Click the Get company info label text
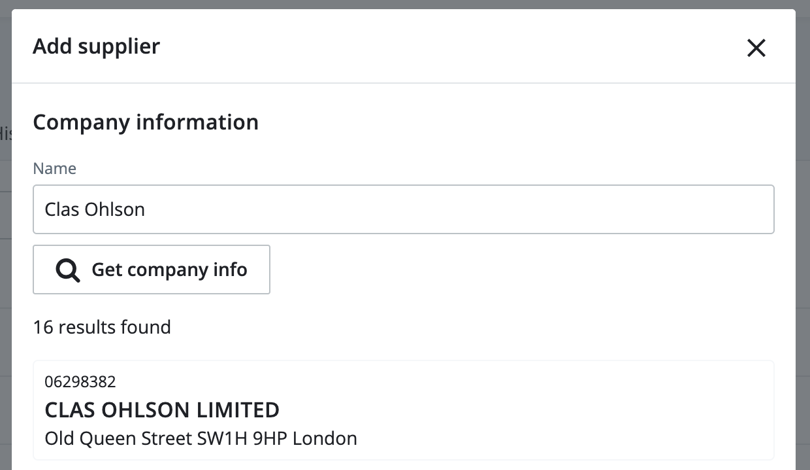This screenshot has width=810, height=470. coord(169,270)
